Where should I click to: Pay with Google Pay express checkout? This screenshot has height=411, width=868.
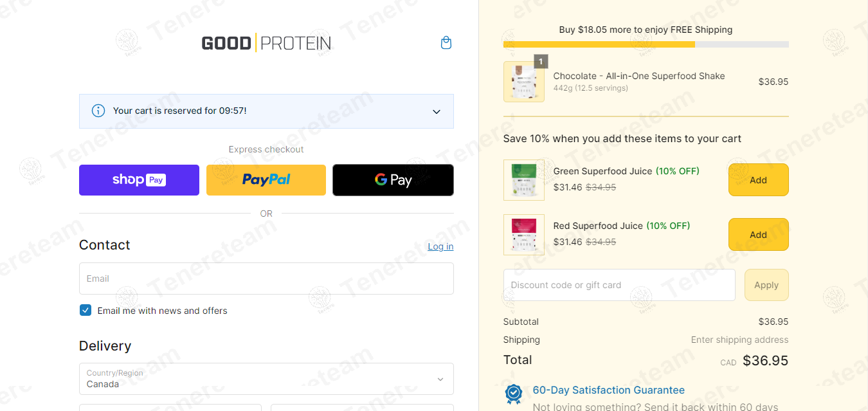[x=393, y=180]
